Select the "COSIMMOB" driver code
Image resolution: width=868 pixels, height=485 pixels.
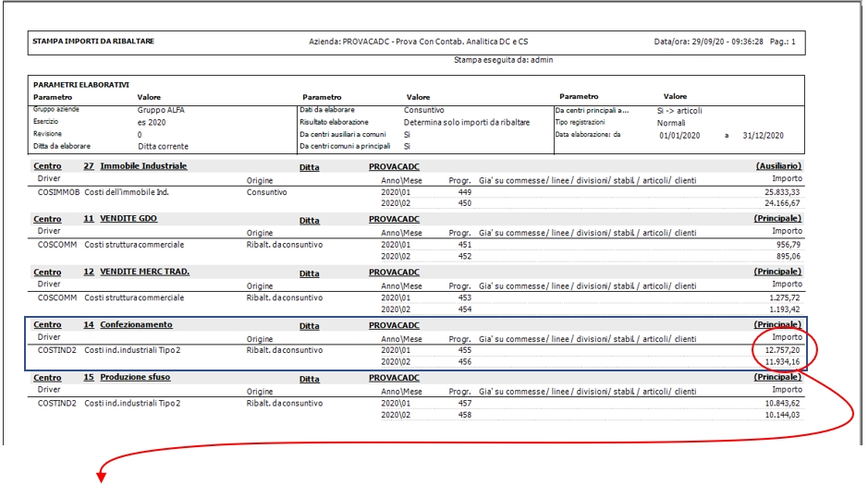(x=58, y=192)
